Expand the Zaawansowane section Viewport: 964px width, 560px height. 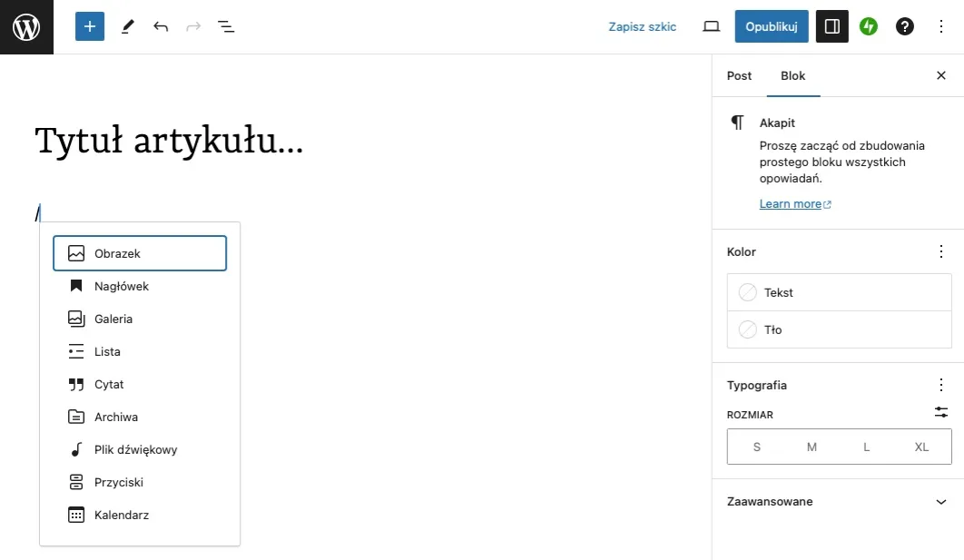838,502
